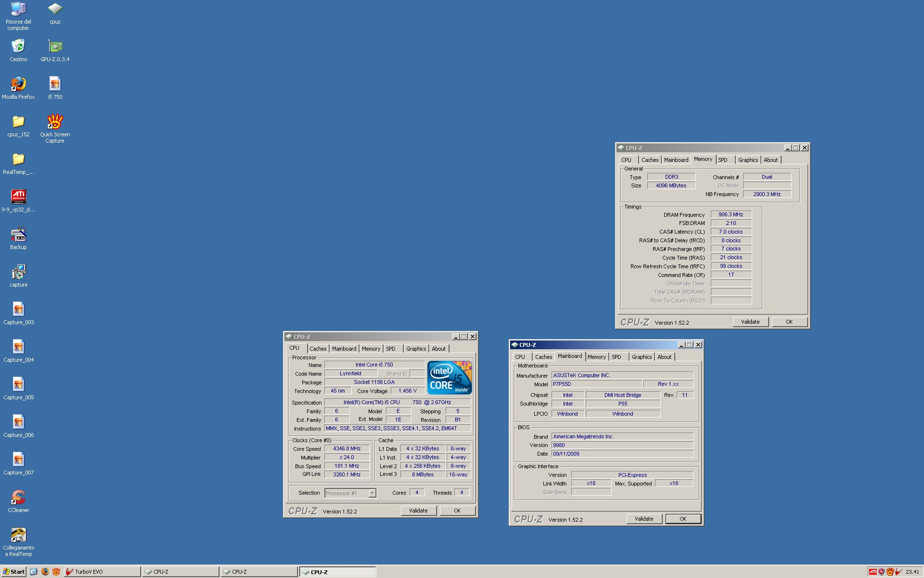
Task: Click the DRAM Frequency value 906.3 MHz
Action: (x=731, y=214)
